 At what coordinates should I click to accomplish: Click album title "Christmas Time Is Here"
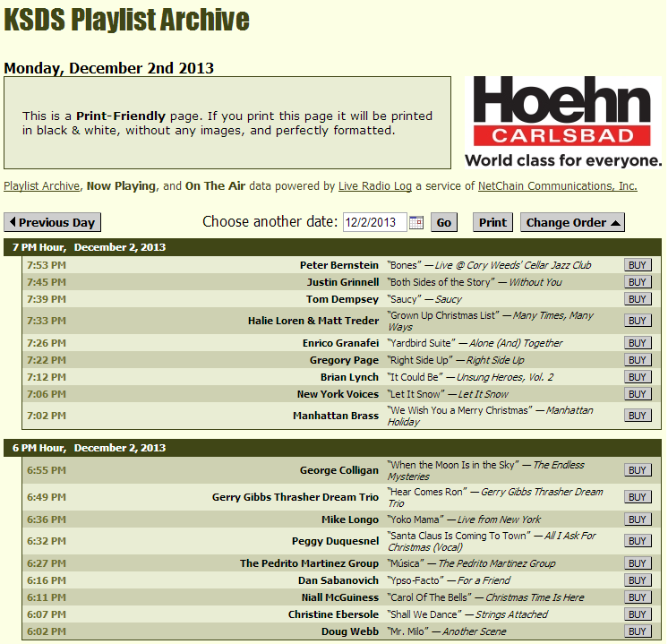(x=535, y=597)
